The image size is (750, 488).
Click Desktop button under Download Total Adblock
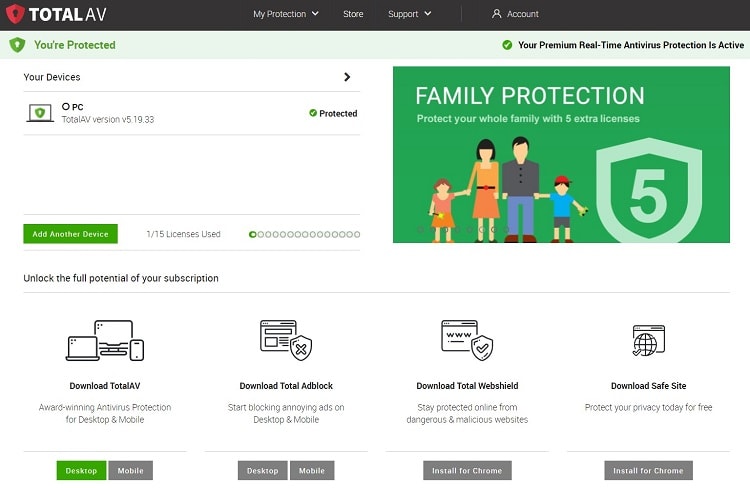(263, 471)
